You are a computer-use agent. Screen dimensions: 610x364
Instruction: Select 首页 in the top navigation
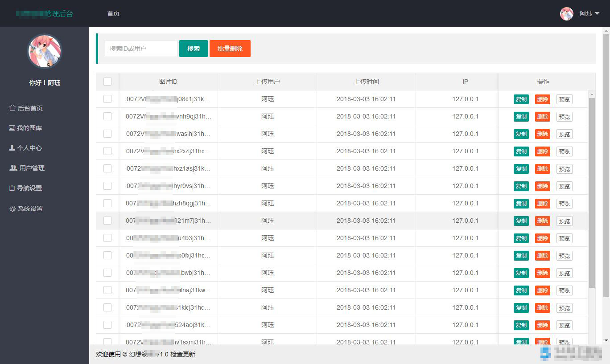[x=113, y=13]
